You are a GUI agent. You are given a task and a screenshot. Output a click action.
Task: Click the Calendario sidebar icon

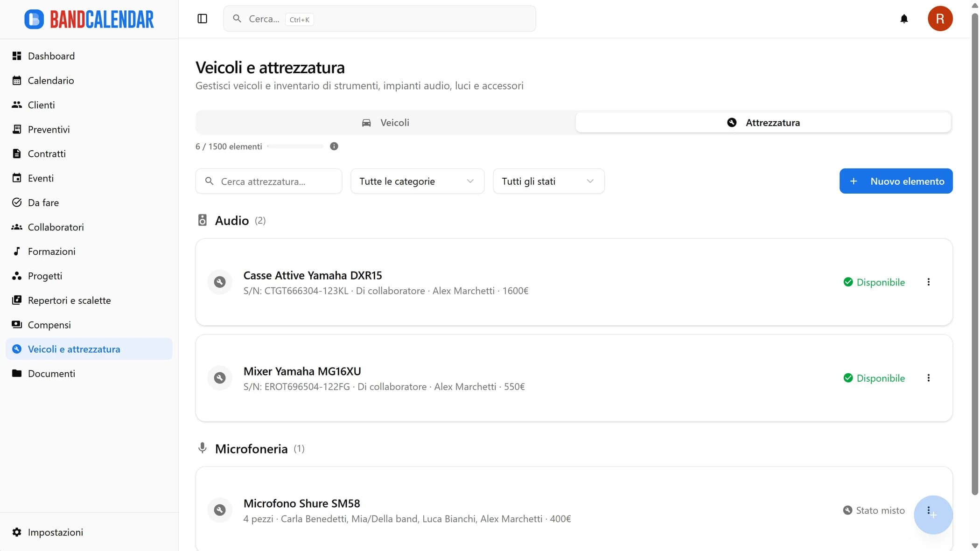click(x=17, y=80)
